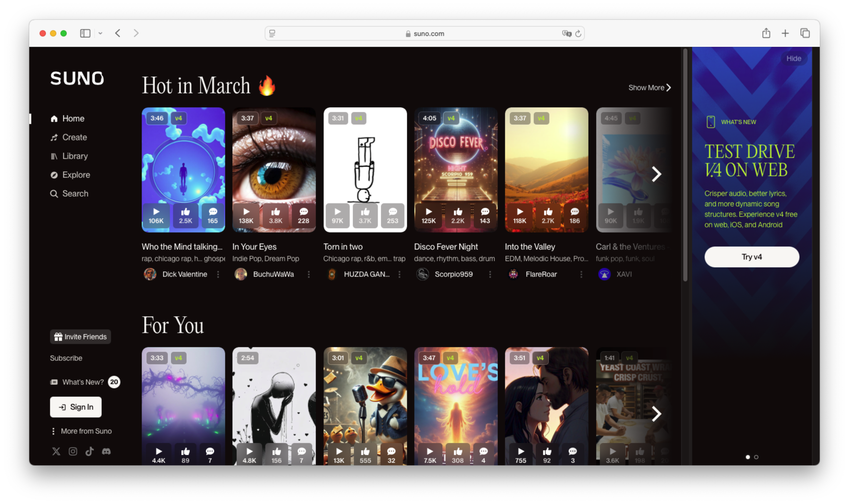Image resolution: width=849 pixels, height=504 pixels.
Task: Click the Try v4 button
Action: [x=752, y=257]
